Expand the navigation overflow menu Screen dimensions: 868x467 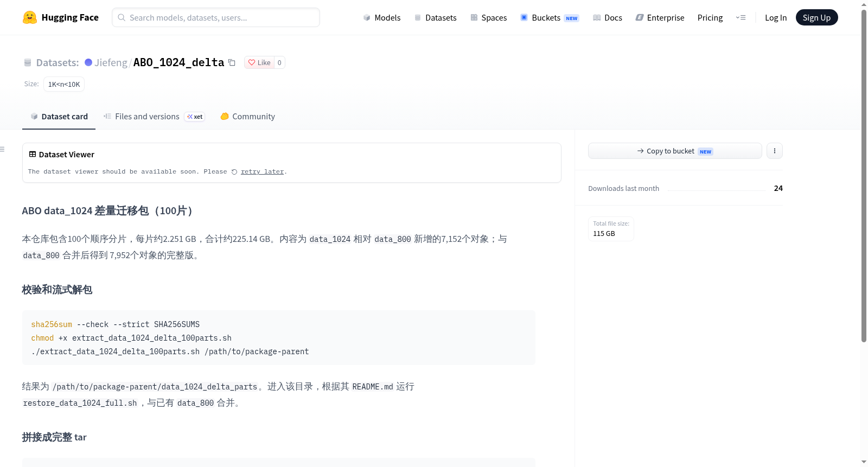[741, 17]
